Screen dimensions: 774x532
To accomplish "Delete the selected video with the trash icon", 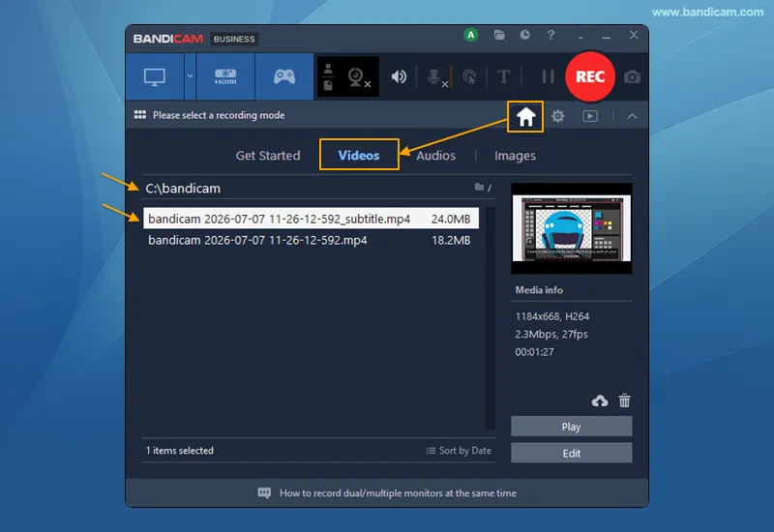I will [x=624, y=400].
